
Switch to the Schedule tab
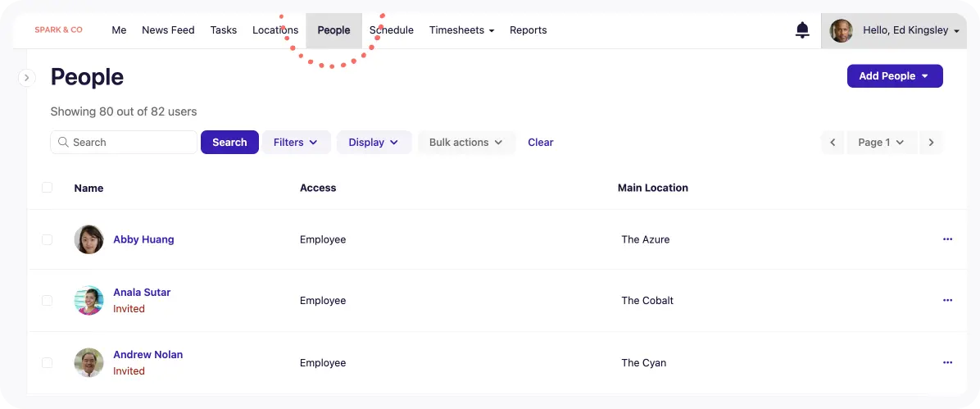pos(392,30)
